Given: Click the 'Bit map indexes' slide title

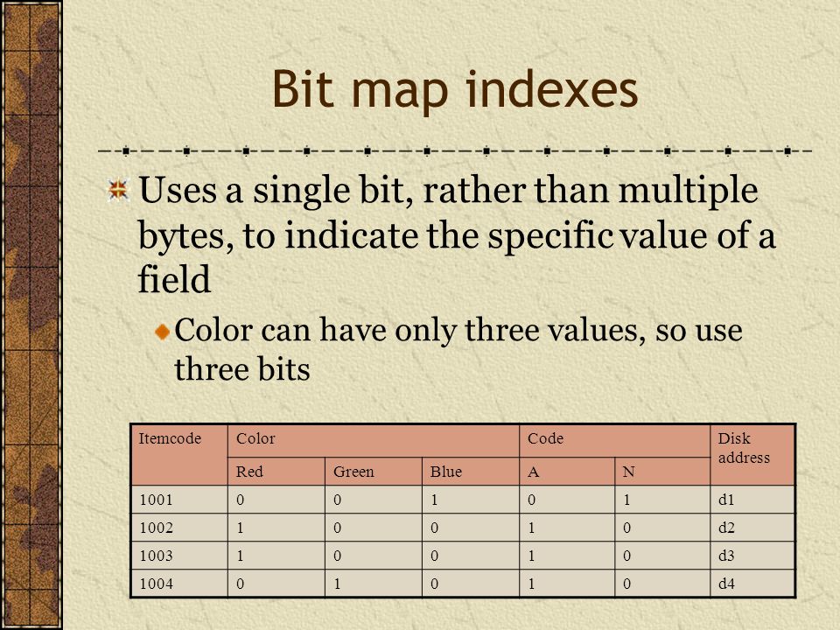Looking at the screenshot, I should pyautogui.click(x=455, y=89).
